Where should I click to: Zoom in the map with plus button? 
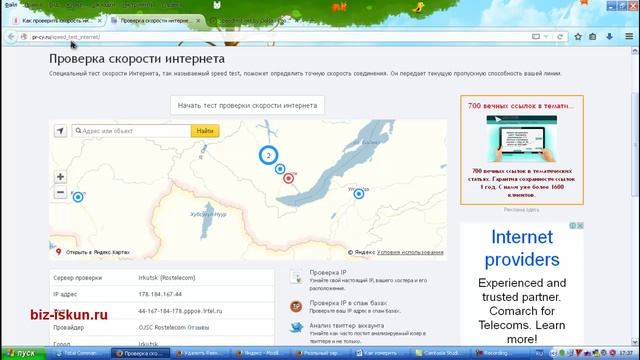(x=60, y=177)
